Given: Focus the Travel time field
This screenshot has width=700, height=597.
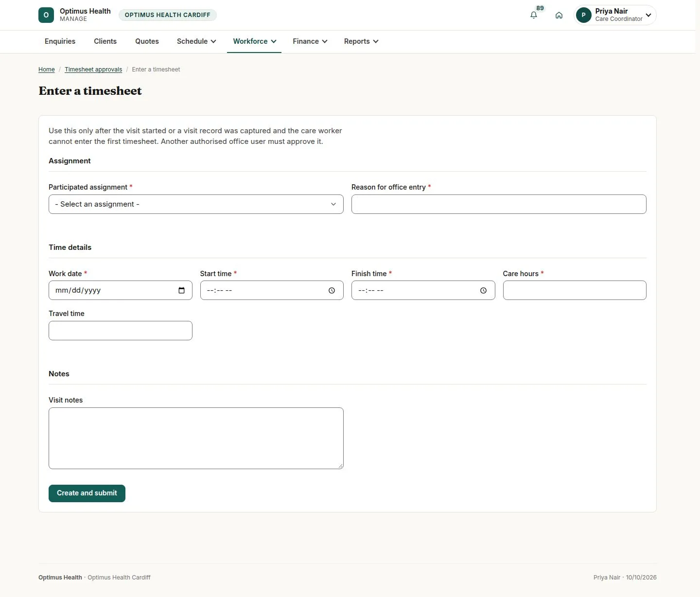Looking at the screenshot, I should [x=121, y=331].
